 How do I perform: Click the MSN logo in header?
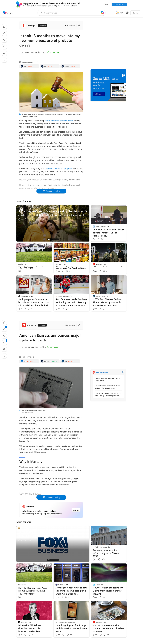pyautogui.click(x=8, y=13)
